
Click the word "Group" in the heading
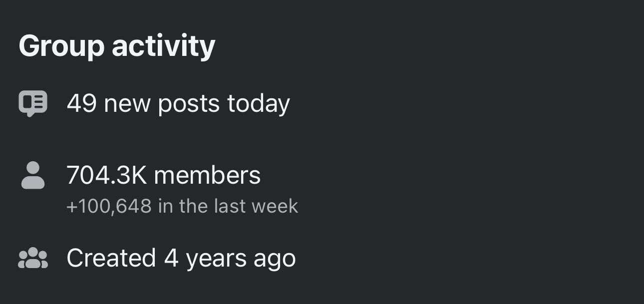point(61,46)
